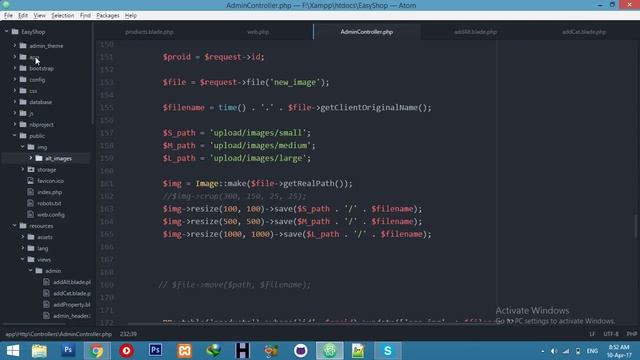Expand the assets folder
640x360 pixels.
click(23, 237)
